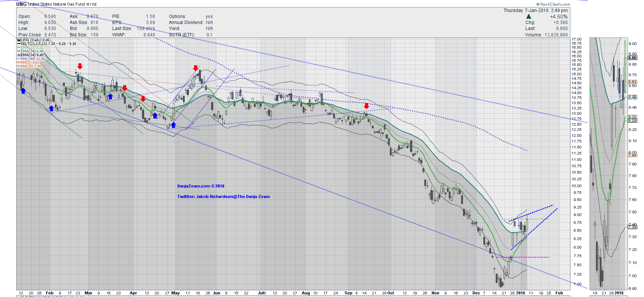Click the Bid Size value 159
This screenshot has height=297, width=644.
click(x=94, y=35)
